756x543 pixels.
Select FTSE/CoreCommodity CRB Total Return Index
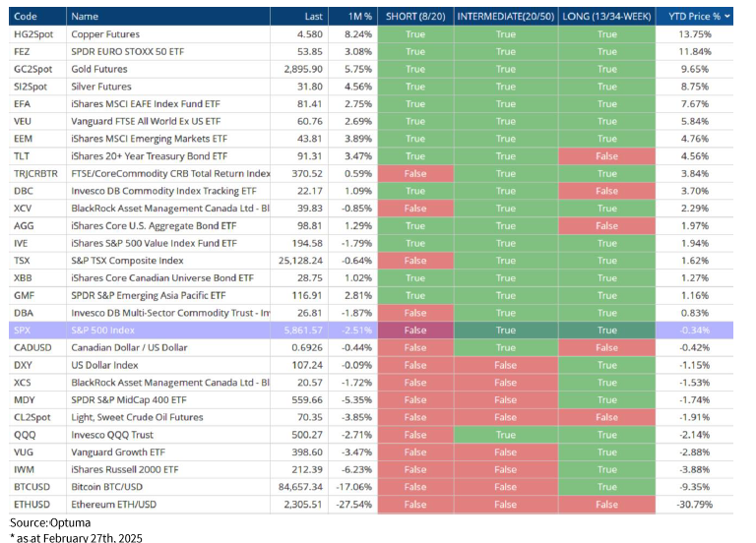(170, 173)
